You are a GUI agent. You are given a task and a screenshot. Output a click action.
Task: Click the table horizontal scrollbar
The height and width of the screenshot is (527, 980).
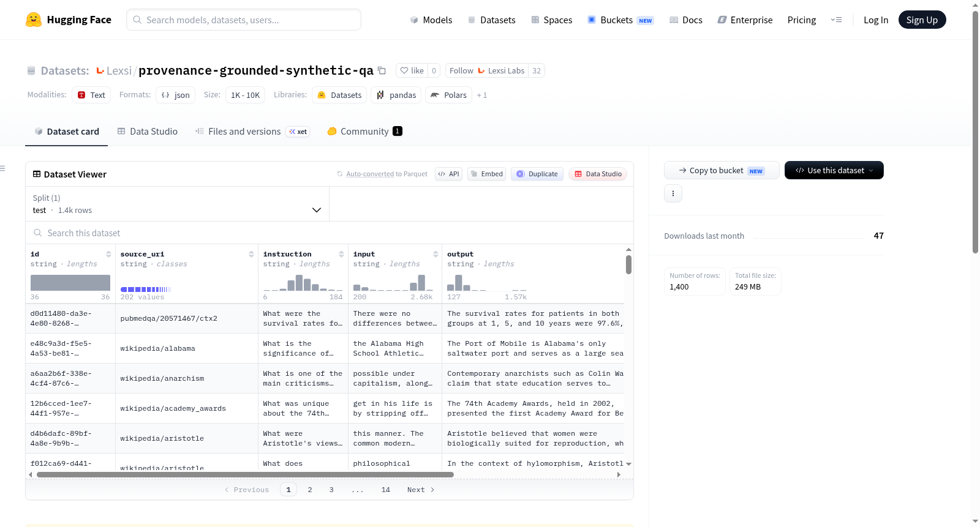pyautogui.click(x=245, y=474)
